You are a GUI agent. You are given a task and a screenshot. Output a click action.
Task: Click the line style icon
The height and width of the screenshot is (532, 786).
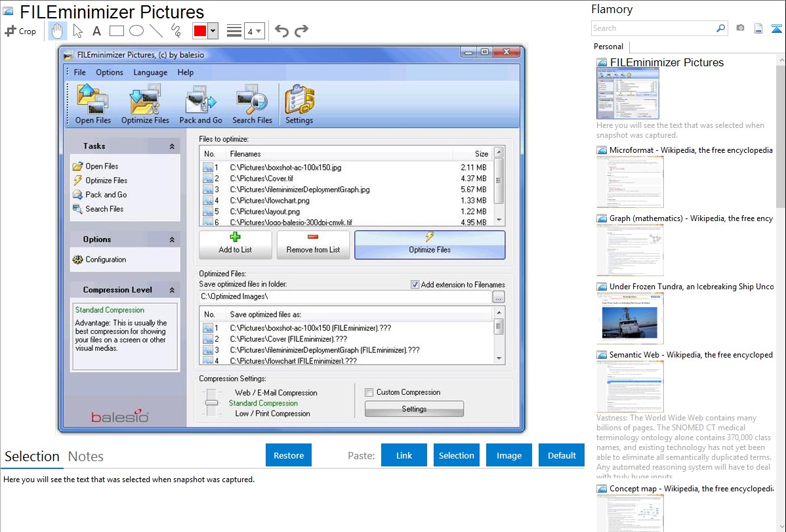(234, 31)
